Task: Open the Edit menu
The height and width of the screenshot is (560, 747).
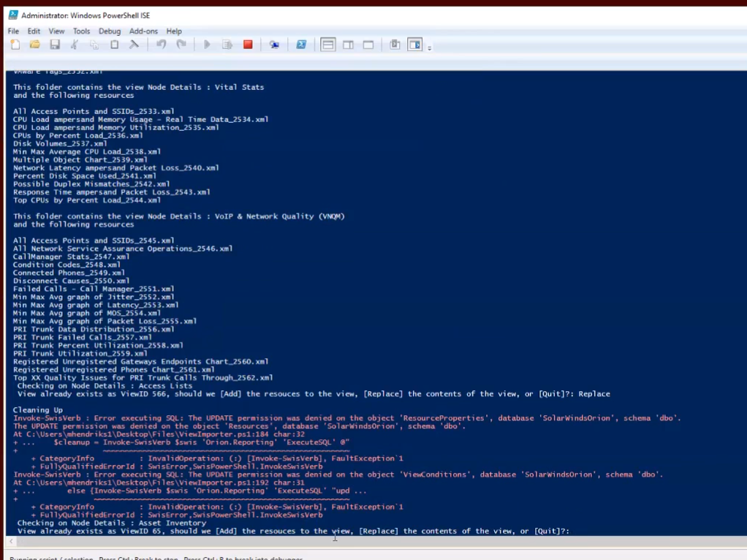Action: [x=34, y=31]
